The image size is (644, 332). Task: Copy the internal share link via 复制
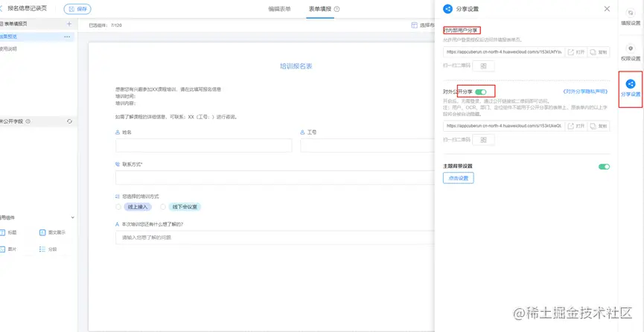click(x=599, y=53)
